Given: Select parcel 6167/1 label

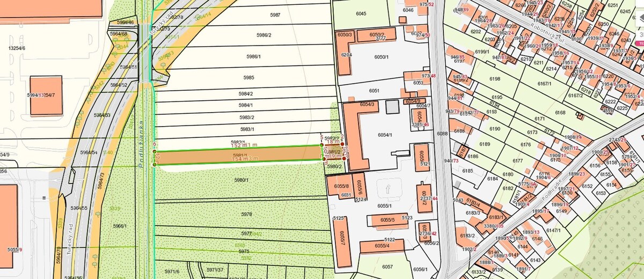Looking at the screenshot, I should tap(545, 84).
